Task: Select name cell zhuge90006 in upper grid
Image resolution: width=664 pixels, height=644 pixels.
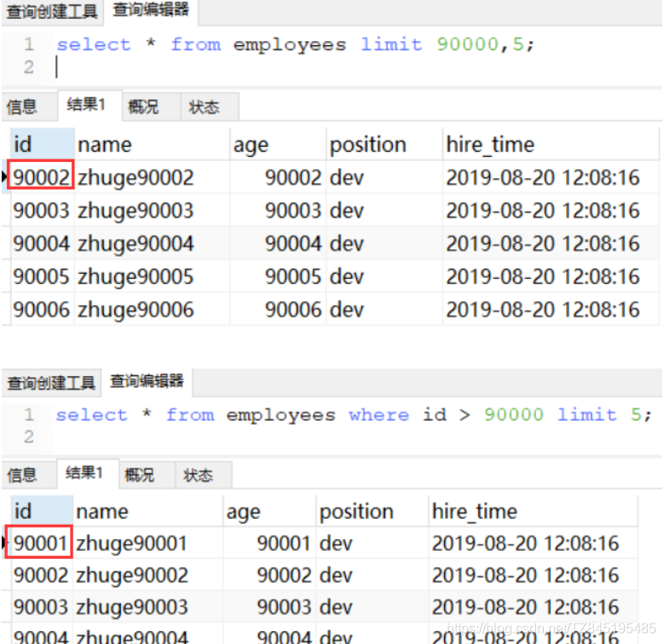Action: [x=153, y=310]
